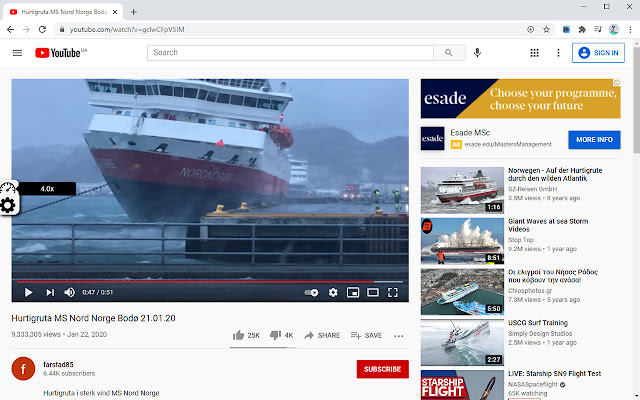Open the esade banner advertisement
Viewport: 640px width, 400px height.
pyautogui.click(x=520, y=99)
